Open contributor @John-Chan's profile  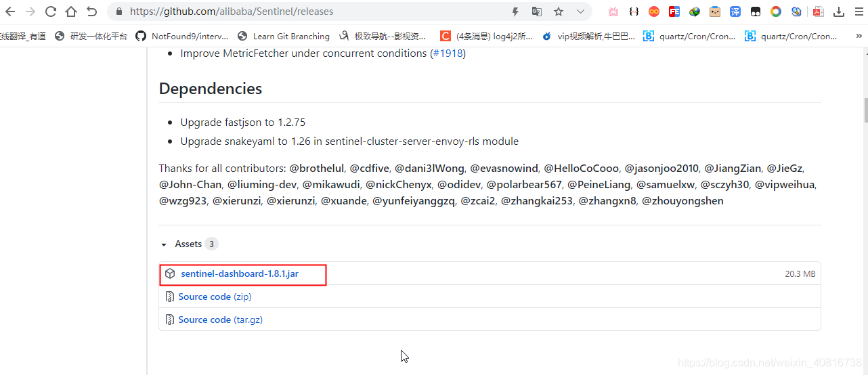pyautogui.click(x=190, y=184)
